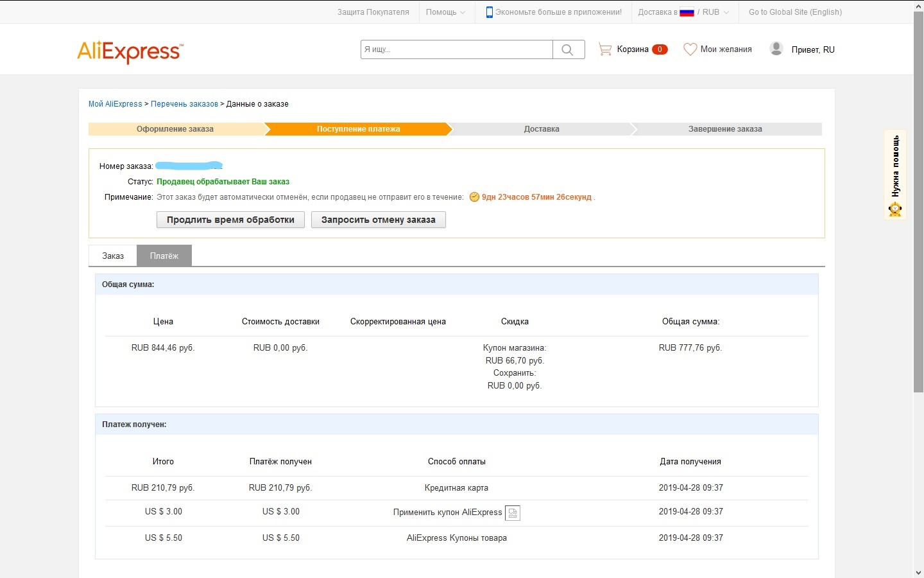Click Запросить отмену заказа button
Image resolution: width=924 pixels, height=578 pixels.
(x=379, y=220)
